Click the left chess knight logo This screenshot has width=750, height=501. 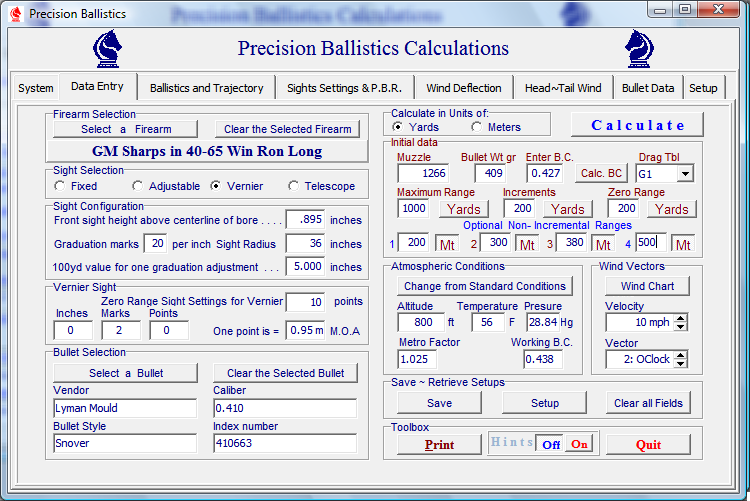coord(108,48)
